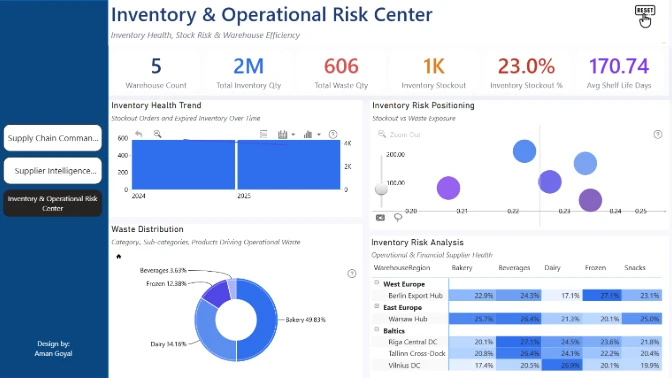Select the Riga Central DC row label

point(413,342)
